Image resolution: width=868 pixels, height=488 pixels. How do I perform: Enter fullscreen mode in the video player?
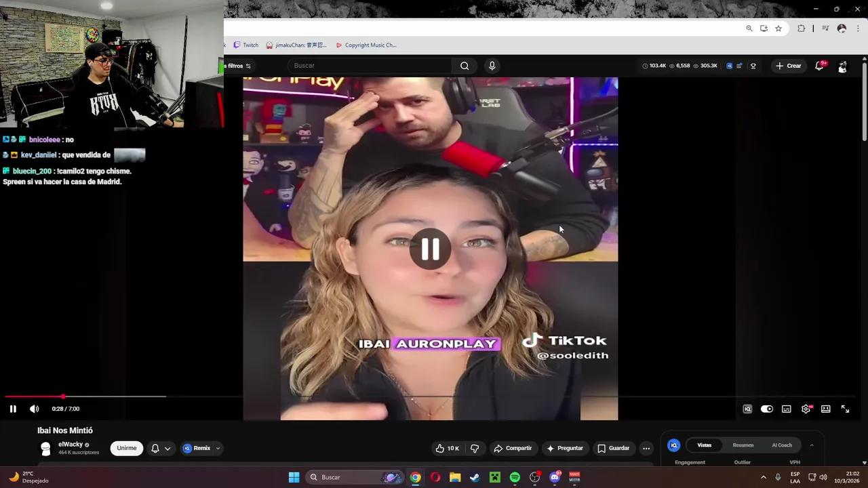[845, 409]
